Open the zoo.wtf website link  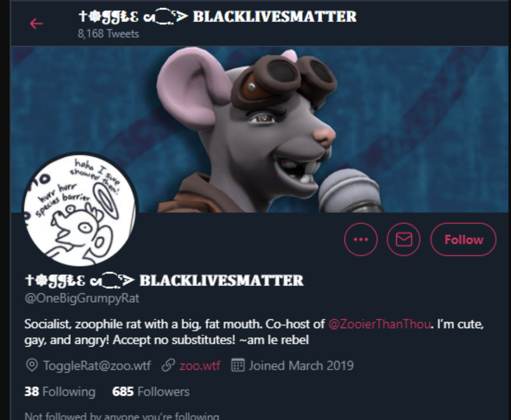point(199,366)
